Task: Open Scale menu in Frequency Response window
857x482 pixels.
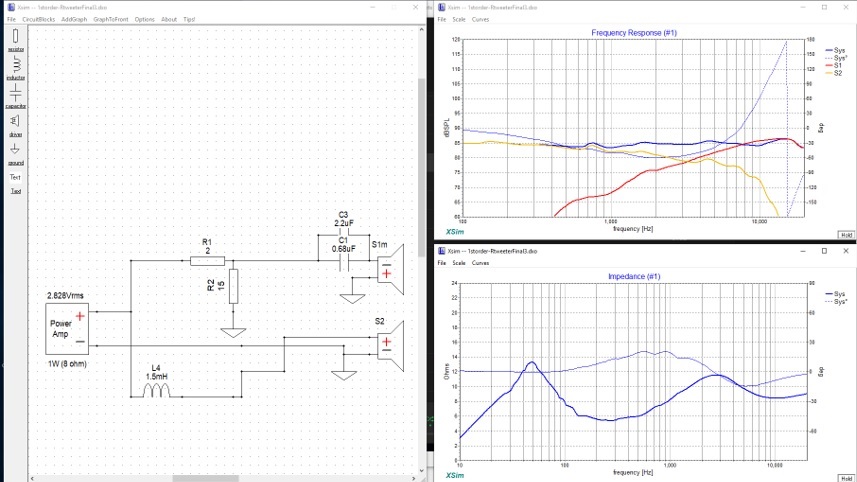Action: (x=459, y=19)
